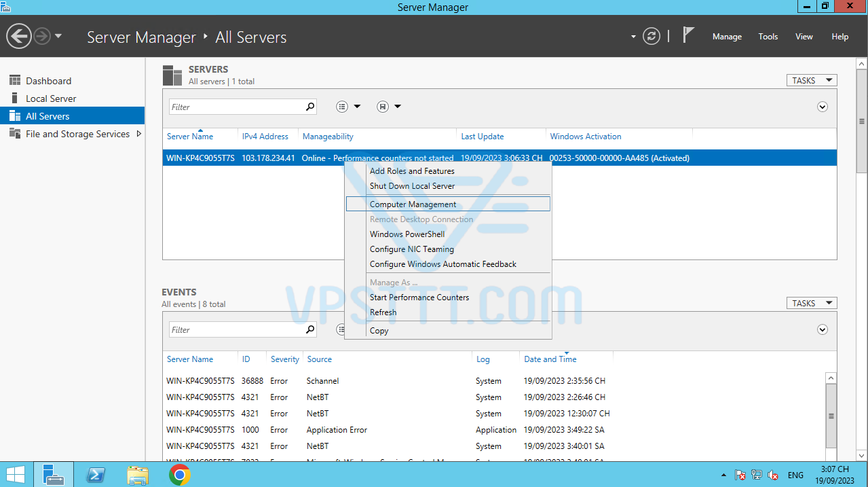Select Local Server in the sidebar
Viewport: 868px width, 487px height.
pos(51,98)
